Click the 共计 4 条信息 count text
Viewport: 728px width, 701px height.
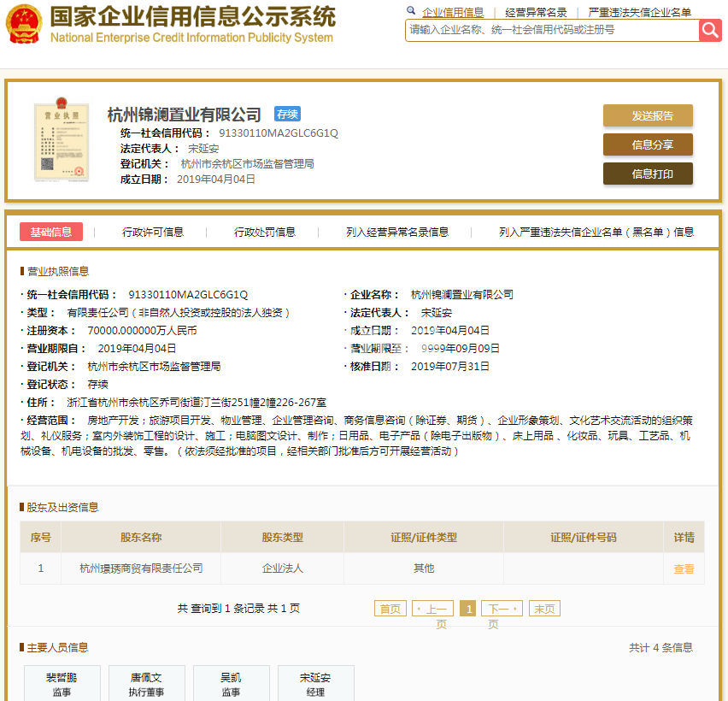[x=660, y=648]
